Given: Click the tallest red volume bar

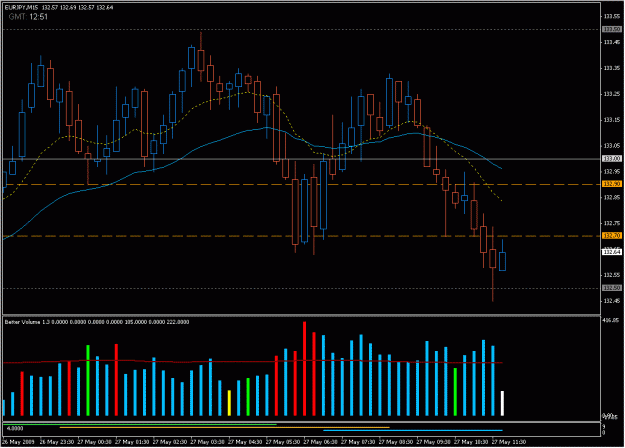Looking at the screenshot, I should 305,369.
